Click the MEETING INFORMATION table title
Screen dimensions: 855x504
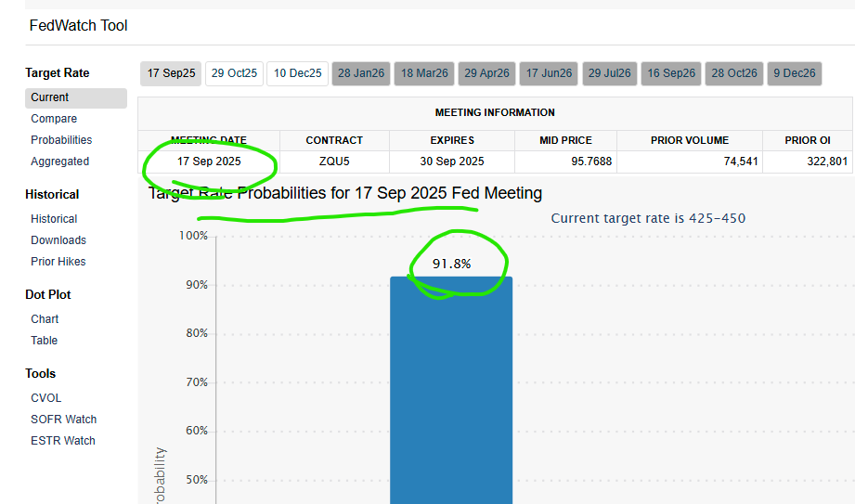(x=495, y=113)
